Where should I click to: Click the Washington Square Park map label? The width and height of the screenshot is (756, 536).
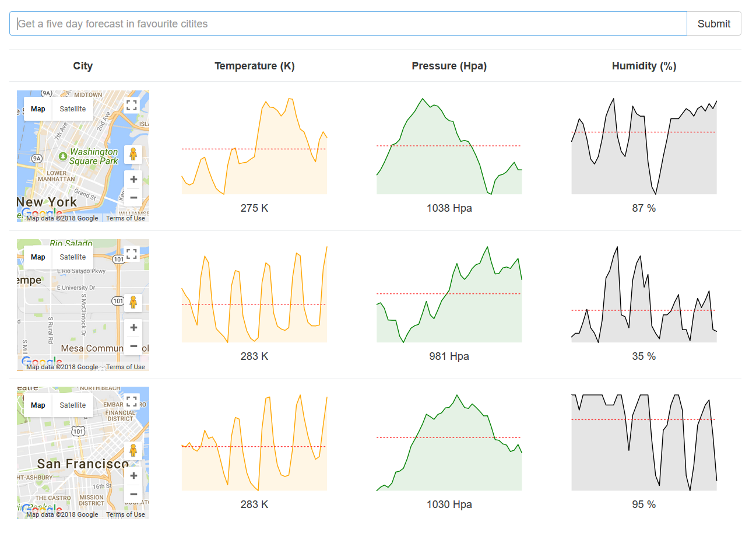click(x=93, y=156)
